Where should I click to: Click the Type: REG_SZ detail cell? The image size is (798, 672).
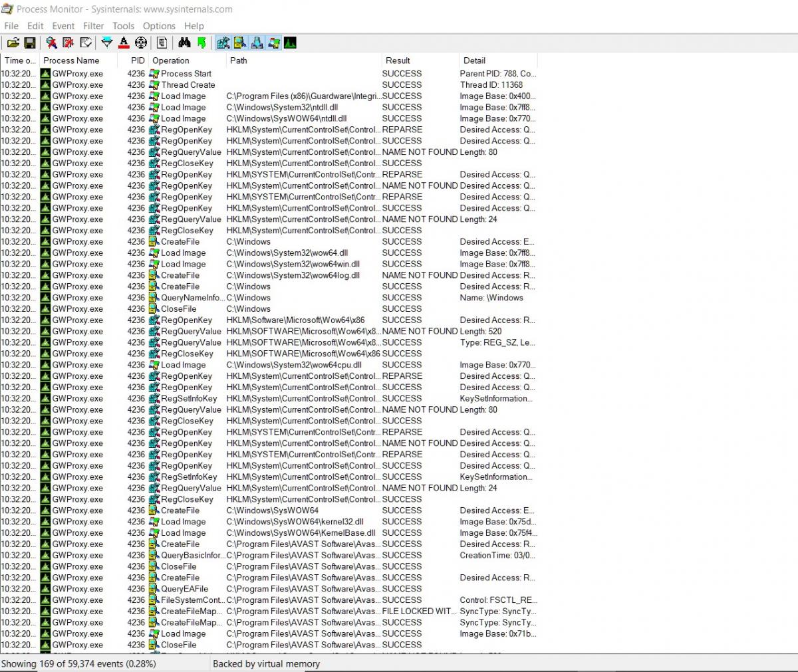(497, 342)
